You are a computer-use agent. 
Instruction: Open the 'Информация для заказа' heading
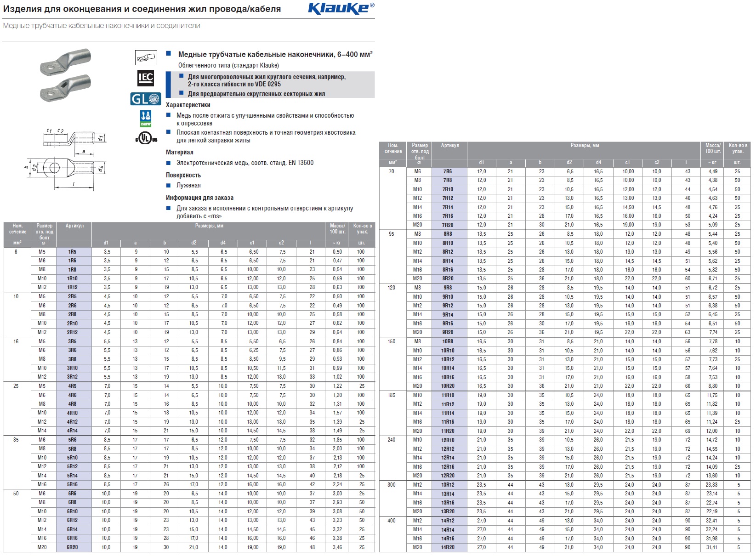pyautogui.click(x=199, y=198)
